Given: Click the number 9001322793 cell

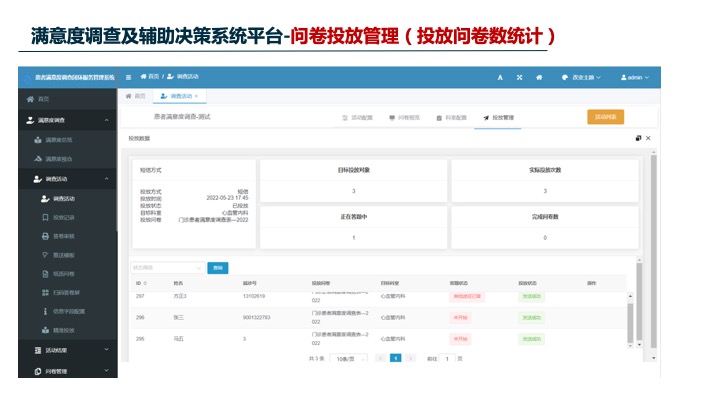Looking at the screenshot, I should click(x=256, y=317).
